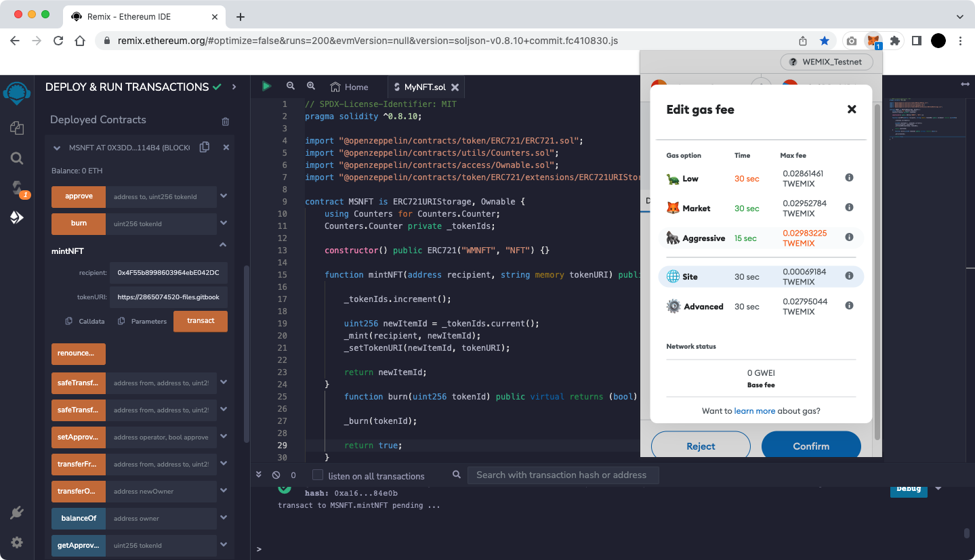Click the transaction hash search field

pyautogui.click(x=562, y=475)
